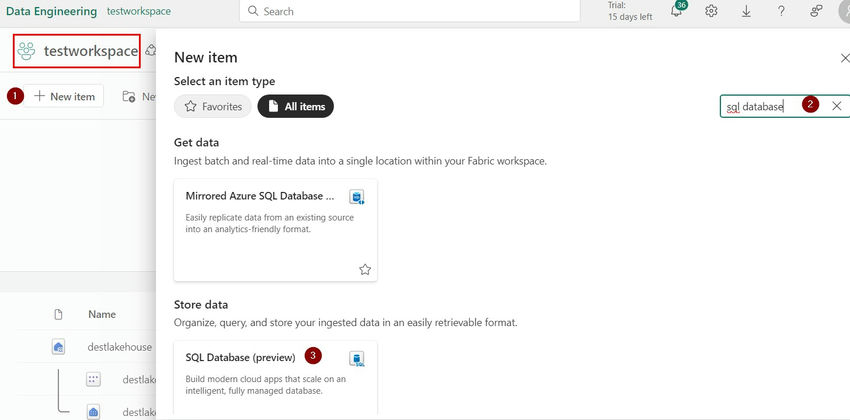Click the feedback people icon in header
Screen dimensions: 850x420
816,11
